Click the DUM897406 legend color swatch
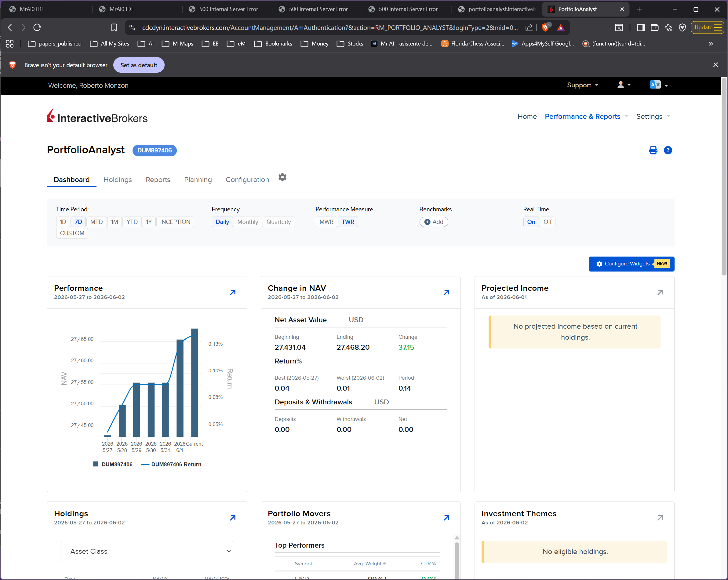 (96, 464)
